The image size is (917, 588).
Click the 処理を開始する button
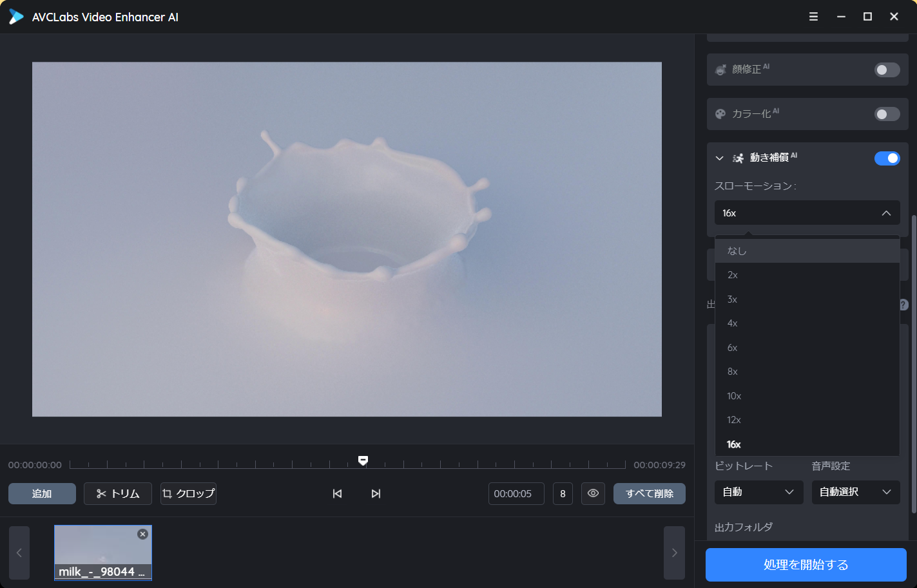[806, 565]
